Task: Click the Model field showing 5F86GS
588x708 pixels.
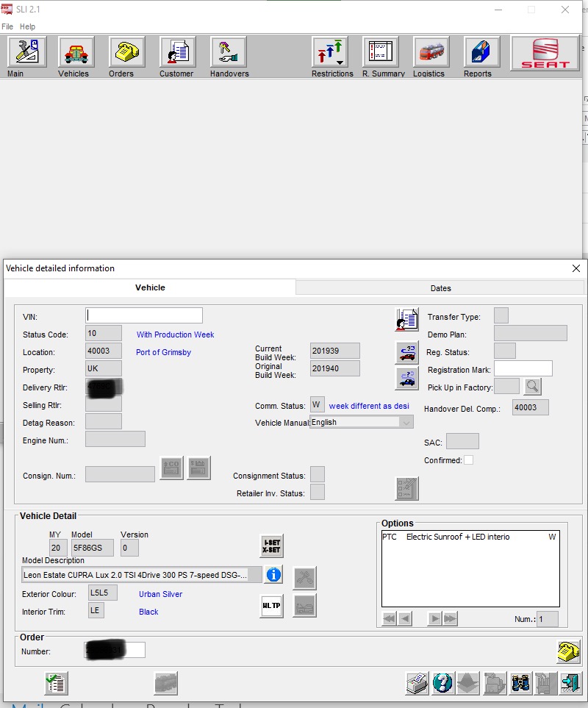Action: pyautogui.click(x=93, y=548)
